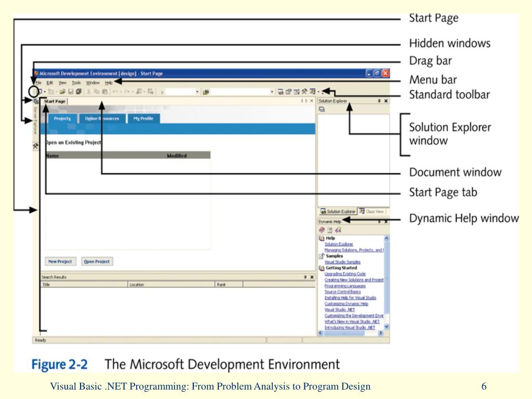532x399 pixels.
Task: Click the Cut scissors icon
Action: 88,91
